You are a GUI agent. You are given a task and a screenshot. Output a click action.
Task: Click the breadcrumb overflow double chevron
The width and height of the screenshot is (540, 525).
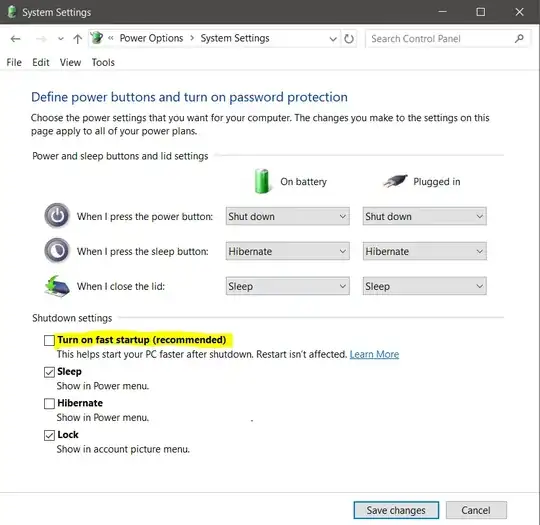coord(111,38)
